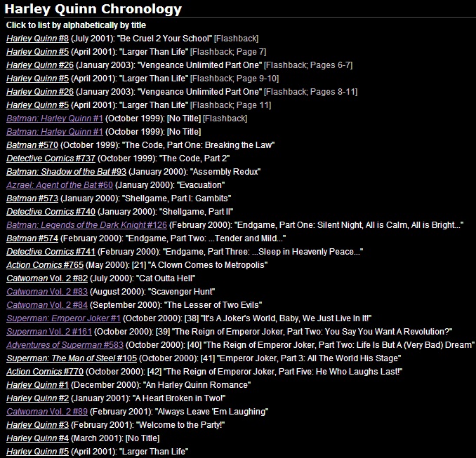Open Batman: Shadow of the Bat #93
The image size is (476, 458).
[66, 172]
